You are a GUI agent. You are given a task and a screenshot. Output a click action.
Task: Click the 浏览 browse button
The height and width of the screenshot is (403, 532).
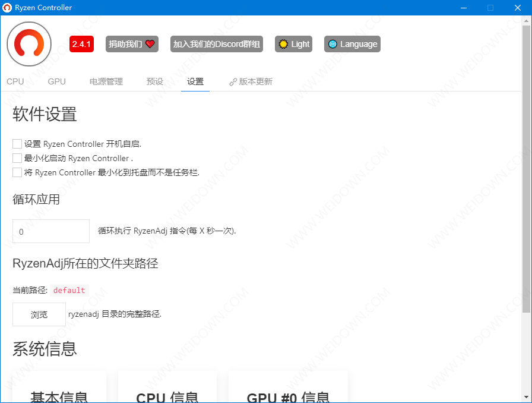[39, 314]
